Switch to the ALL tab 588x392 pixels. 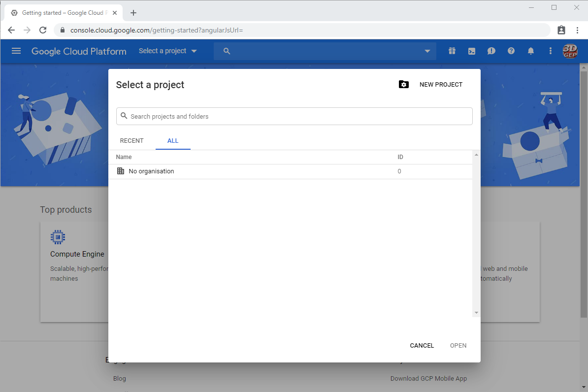tap(173, 141)
